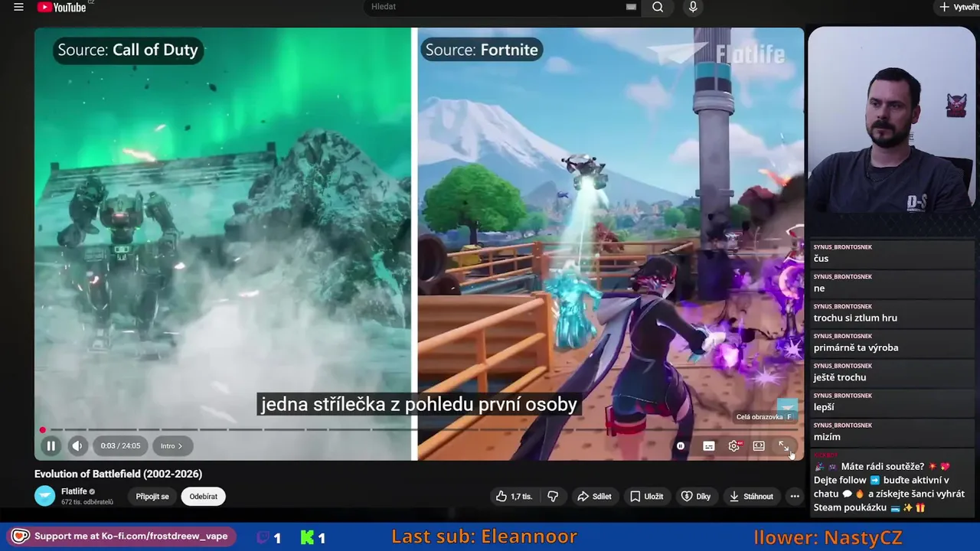Toggle the autoplay switch in the player
The height and width of the screenshot is (551, 980).
pyautogui.click(x=681, y=446)
